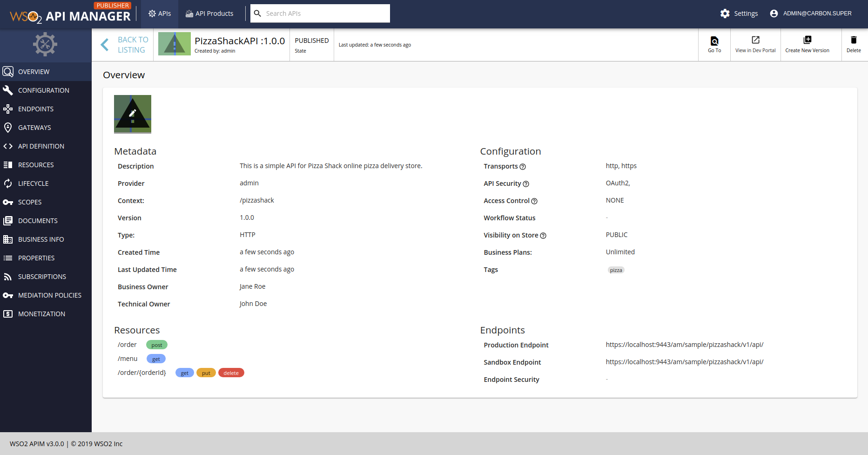Open the ADMIN@CARBON.SUPER account icon

click(x=774, y=14)
